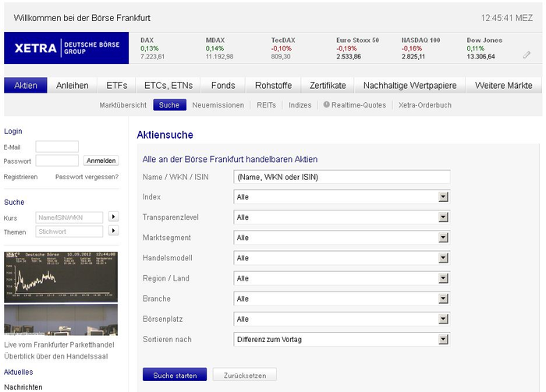Focus the Themen Stichwort field

[69, 231]
